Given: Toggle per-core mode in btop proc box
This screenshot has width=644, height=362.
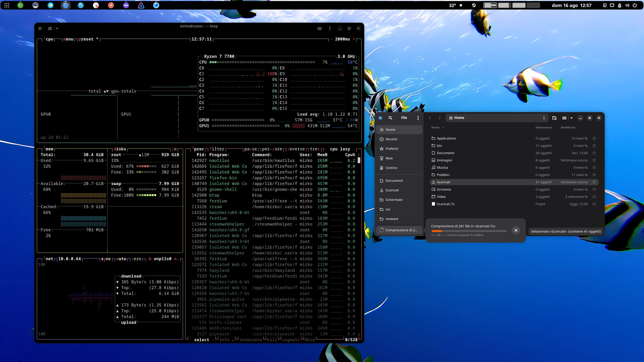Looking at the screenshot, I should [272, 149].
